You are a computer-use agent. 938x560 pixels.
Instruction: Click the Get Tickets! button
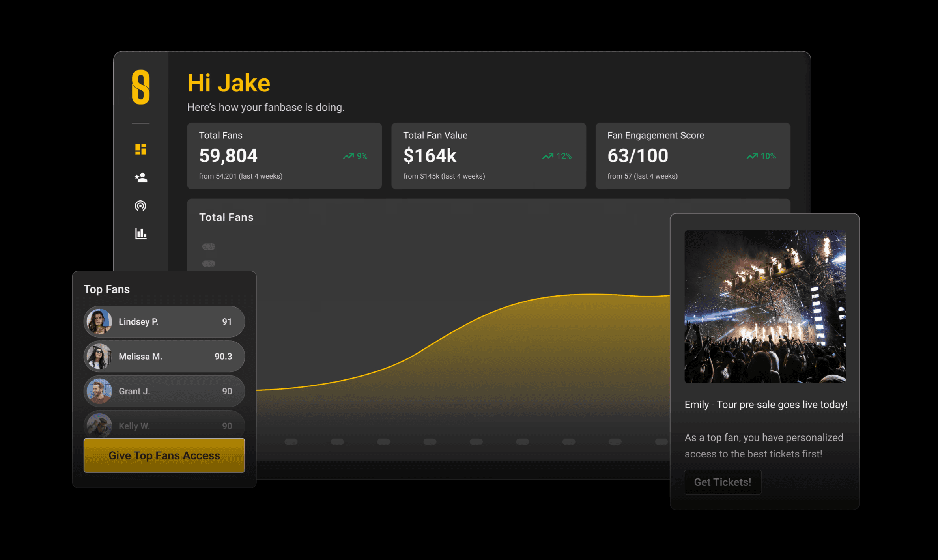click(722, 482)
